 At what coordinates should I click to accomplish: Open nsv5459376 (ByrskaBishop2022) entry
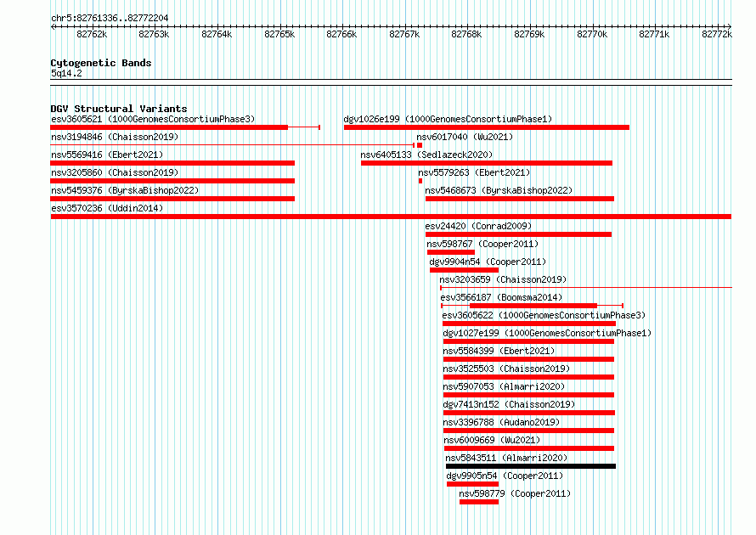click(x=125, y=190)
